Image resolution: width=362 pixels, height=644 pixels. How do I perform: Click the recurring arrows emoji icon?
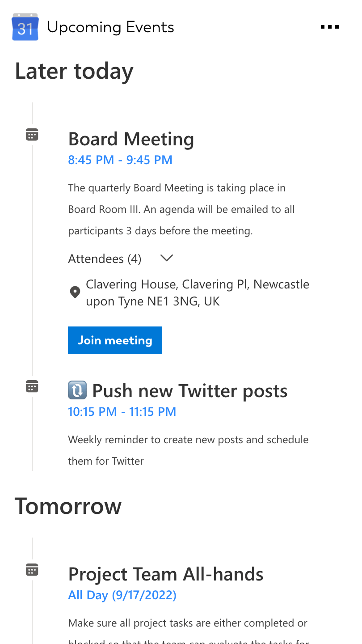(77, 391)
